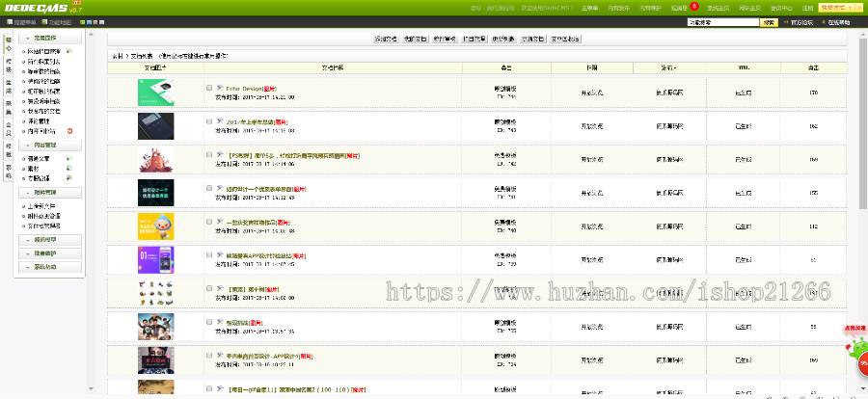Screen dimensions: 868x399
Task: Choose the green theme color square
Action: pos(83,23)
